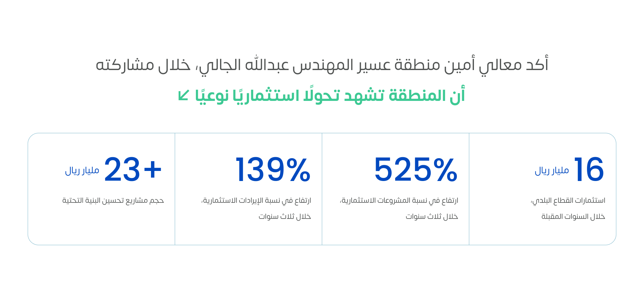Click the 525% statistic
Screen dimensions: 644x303
(416, 170)
